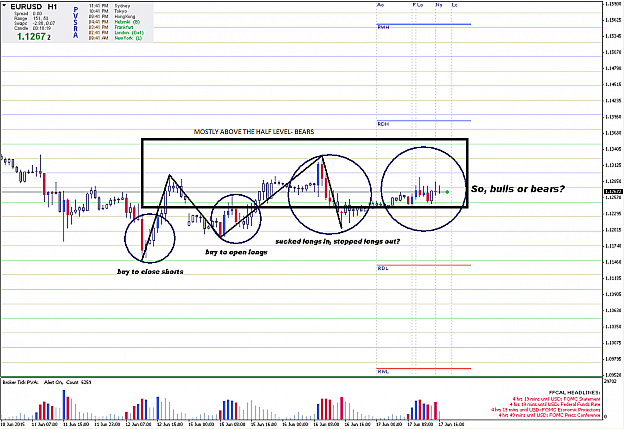Click the large green 1.1267 price
Image resolution: width=625 pixels, height=429 pixels.
33,37
